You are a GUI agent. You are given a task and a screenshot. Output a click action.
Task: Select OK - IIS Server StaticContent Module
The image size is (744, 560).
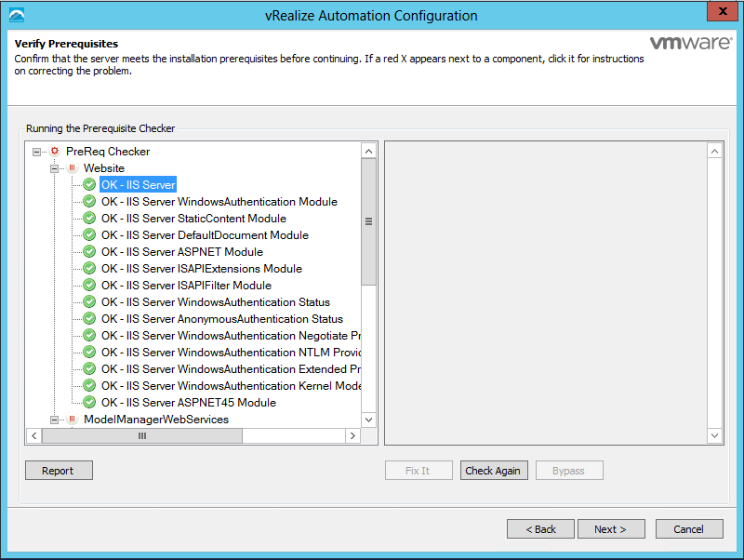(x=193, y=219)
